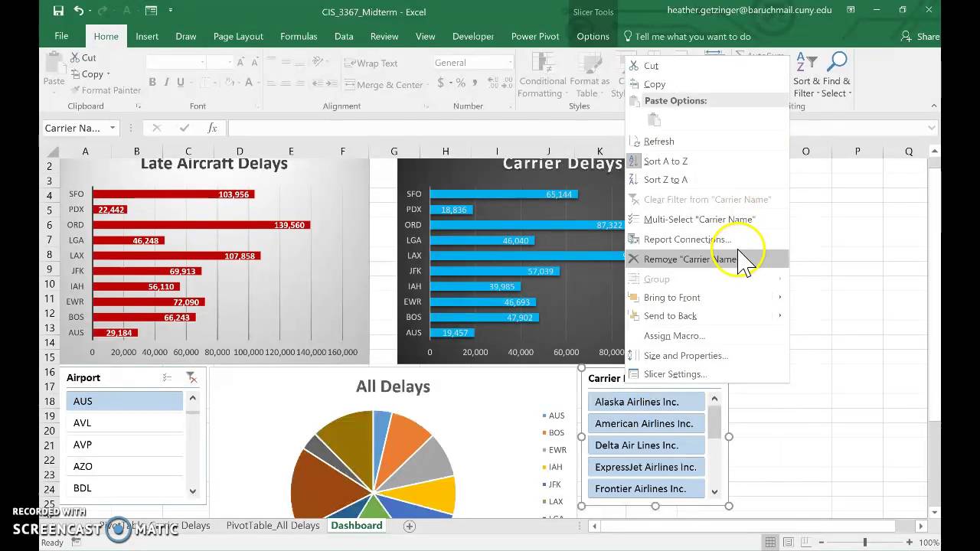Add a new worksheet
The width and height of the screenshot is (980, 551).
tap(409, 526)
